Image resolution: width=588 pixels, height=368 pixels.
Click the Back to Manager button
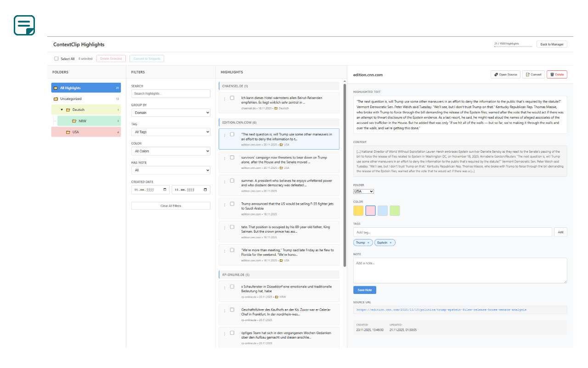552,44
